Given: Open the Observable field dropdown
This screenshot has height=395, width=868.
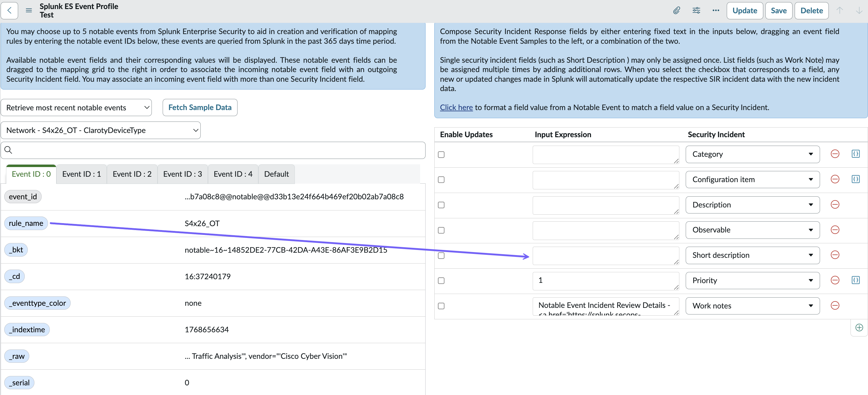Looking at the screenshot, I should (x=752, y=230).
